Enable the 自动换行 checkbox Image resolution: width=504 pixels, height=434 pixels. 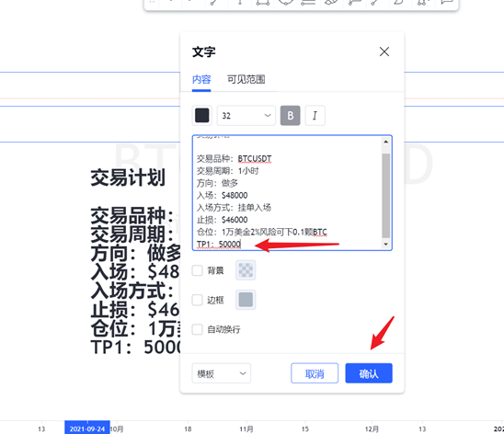pos(197,329)
